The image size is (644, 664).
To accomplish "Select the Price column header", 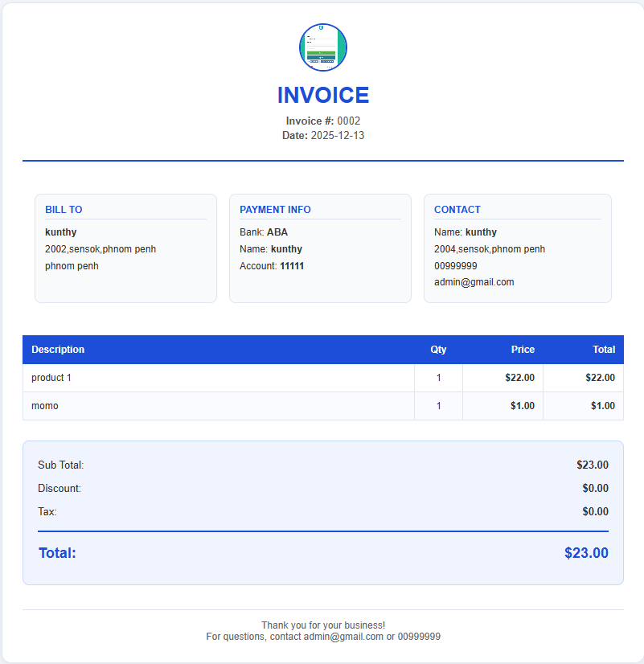I will [523, 350].
